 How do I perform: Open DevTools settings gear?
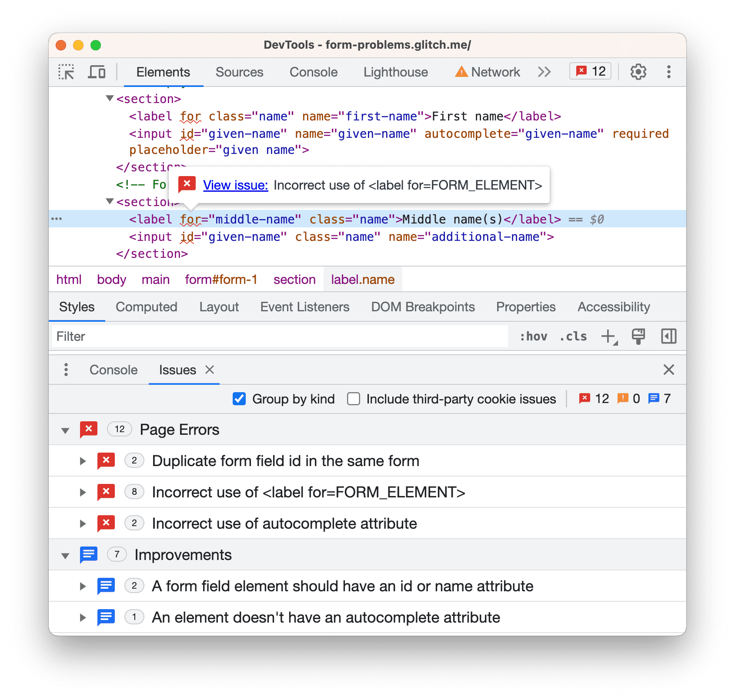click(x=638, y=72)
